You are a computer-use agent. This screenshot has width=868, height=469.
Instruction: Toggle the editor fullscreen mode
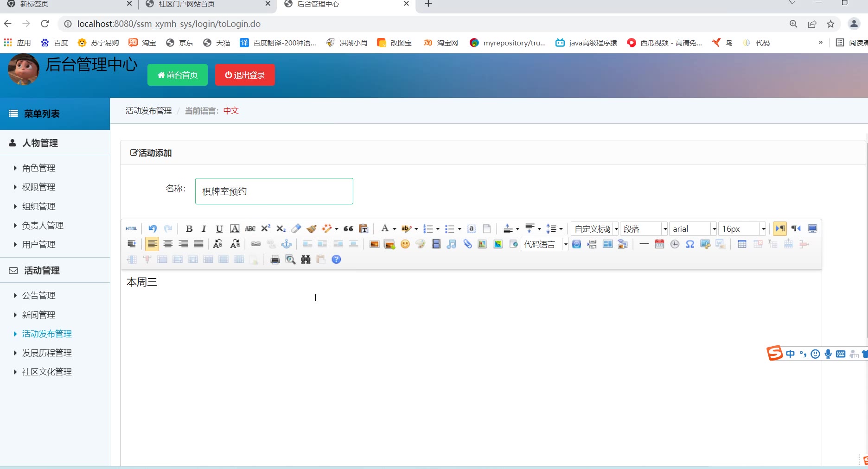[812, 228]
